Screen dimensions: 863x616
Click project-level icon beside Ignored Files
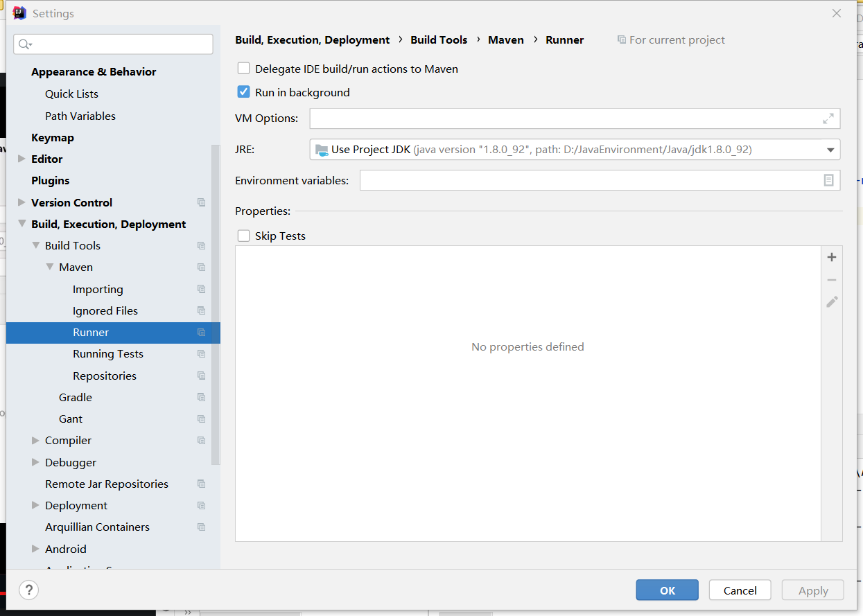(x=201, y=310)
